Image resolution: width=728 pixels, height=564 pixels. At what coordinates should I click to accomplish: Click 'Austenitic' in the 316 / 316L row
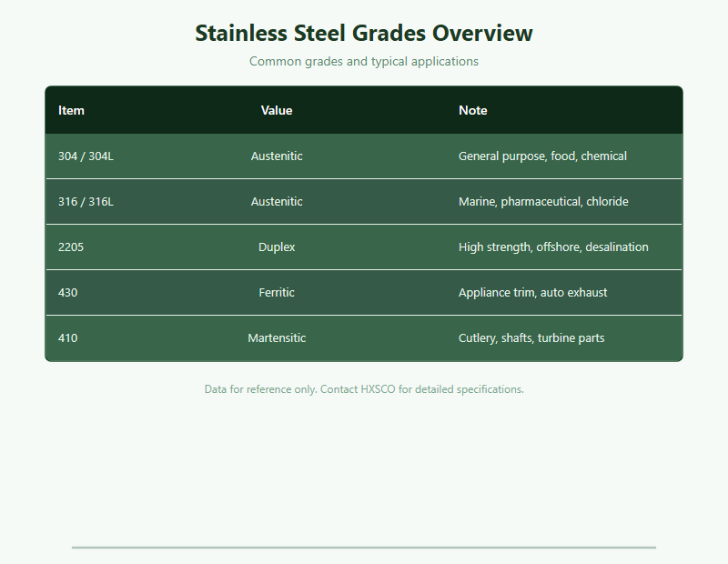(x=277, y=201)
